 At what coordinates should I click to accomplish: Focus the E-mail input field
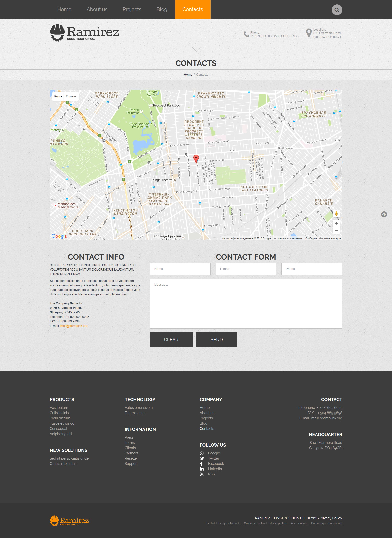[246, 269]
